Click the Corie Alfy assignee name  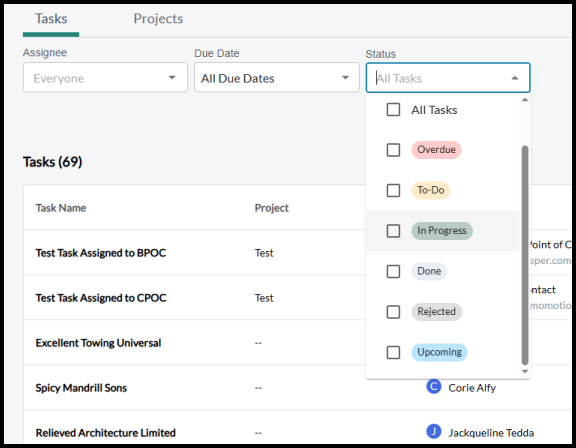(472, 388)
